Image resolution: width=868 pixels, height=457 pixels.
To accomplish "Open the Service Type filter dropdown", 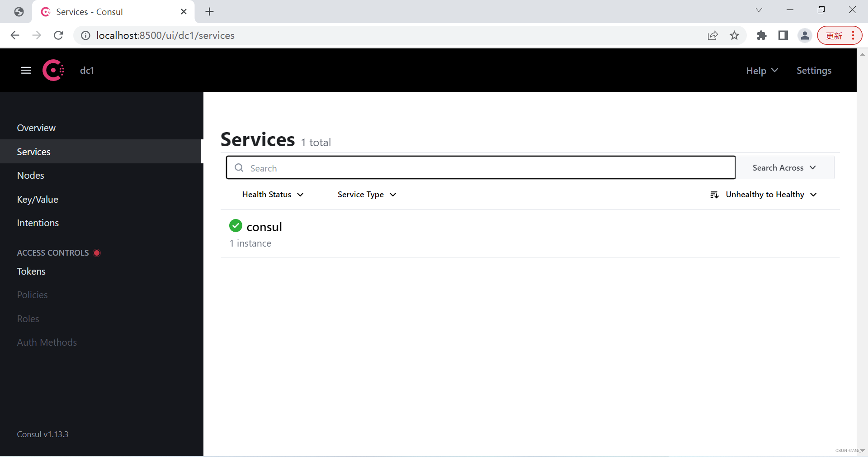I will (x=366, y=195).
